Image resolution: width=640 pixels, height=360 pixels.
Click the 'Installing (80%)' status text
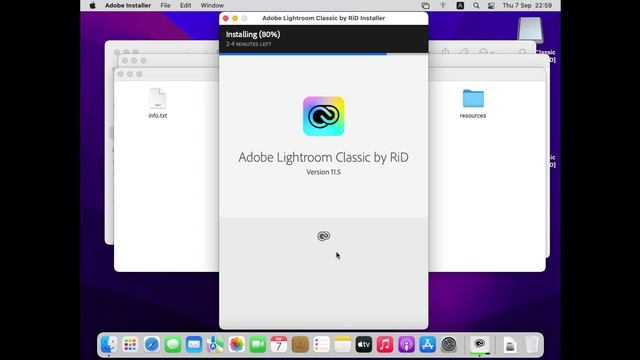(253, 34)
